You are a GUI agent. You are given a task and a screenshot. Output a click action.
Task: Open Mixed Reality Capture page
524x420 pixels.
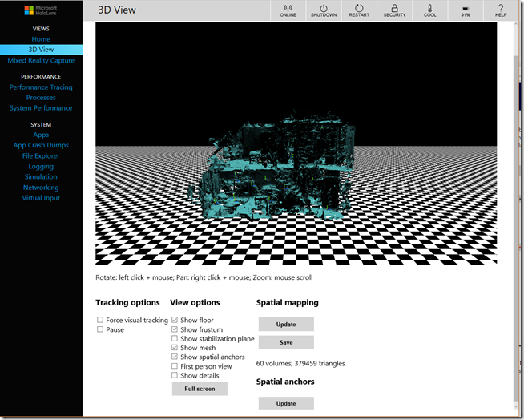(x=41, y=60)
